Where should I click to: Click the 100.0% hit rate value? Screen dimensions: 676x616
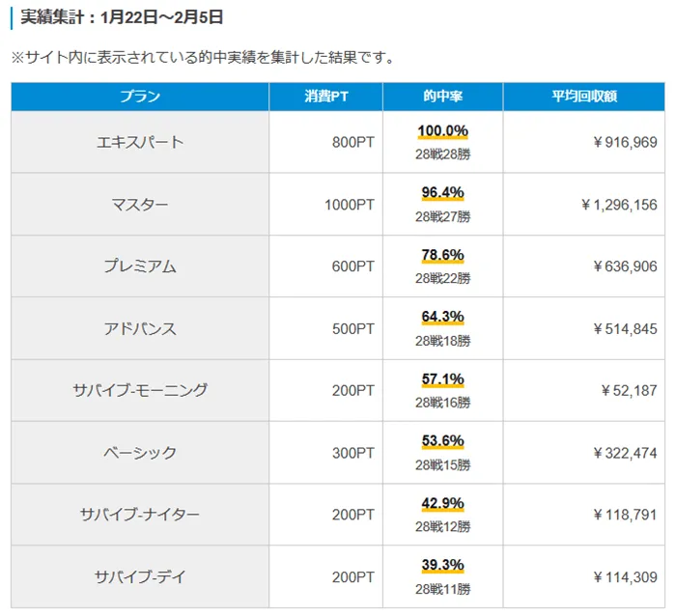(443, 131)
